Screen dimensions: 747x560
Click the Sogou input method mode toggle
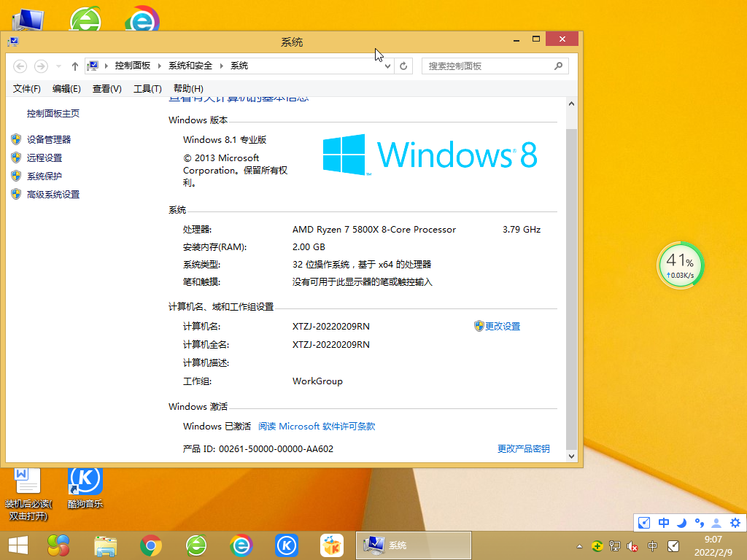click(x=664, y=523)
